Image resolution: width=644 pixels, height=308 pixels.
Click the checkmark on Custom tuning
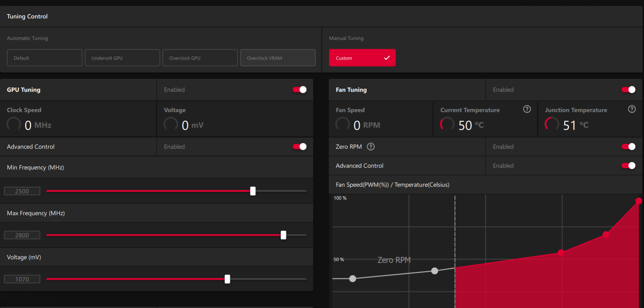[x=387, y=58]
